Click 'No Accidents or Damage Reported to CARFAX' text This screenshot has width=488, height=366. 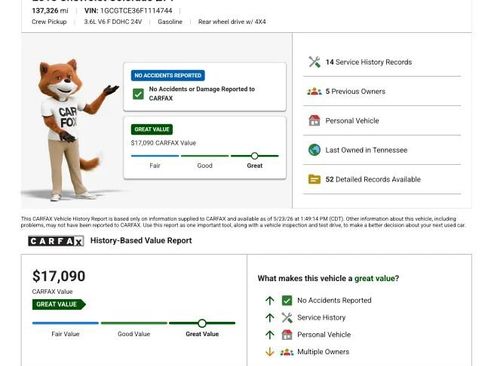pos(202,94)
